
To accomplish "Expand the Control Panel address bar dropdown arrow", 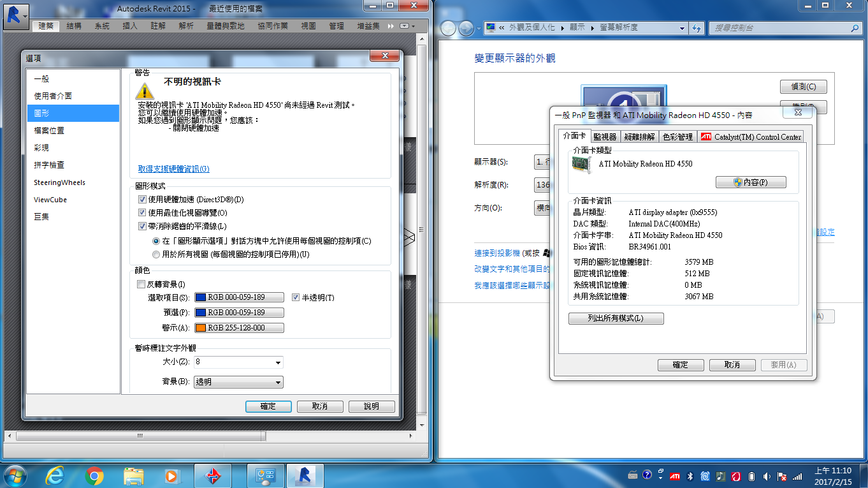I will point(683,28).
